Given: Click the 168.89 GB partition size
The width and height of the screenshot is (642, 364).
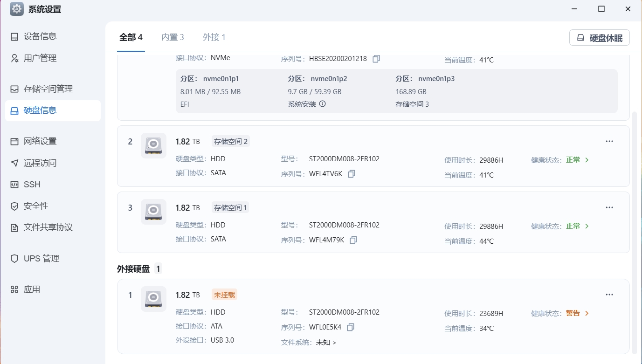Looking at the screenshot, I should pyautogui.click(x=411, y=92).
